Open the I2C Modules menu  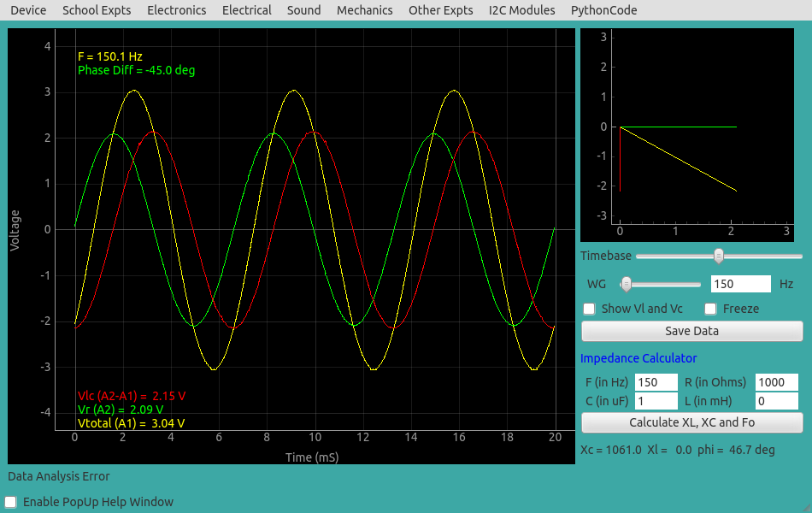521,10
